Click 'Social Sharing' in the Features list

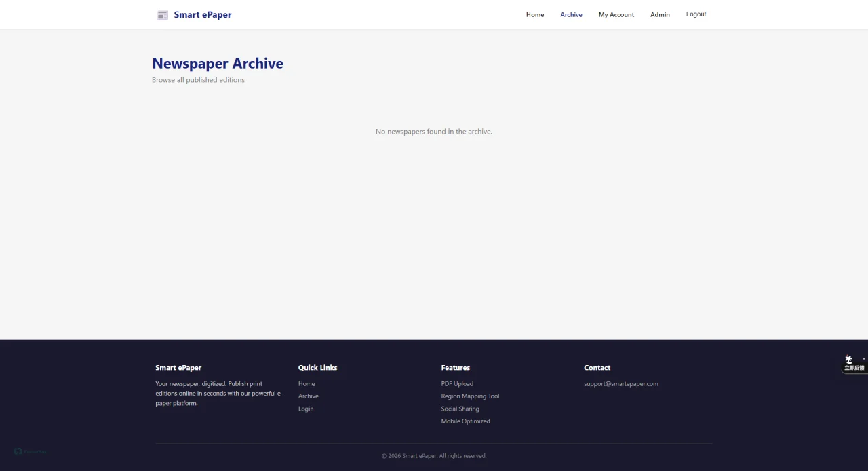pyautogui.click(x=460, y=409)
